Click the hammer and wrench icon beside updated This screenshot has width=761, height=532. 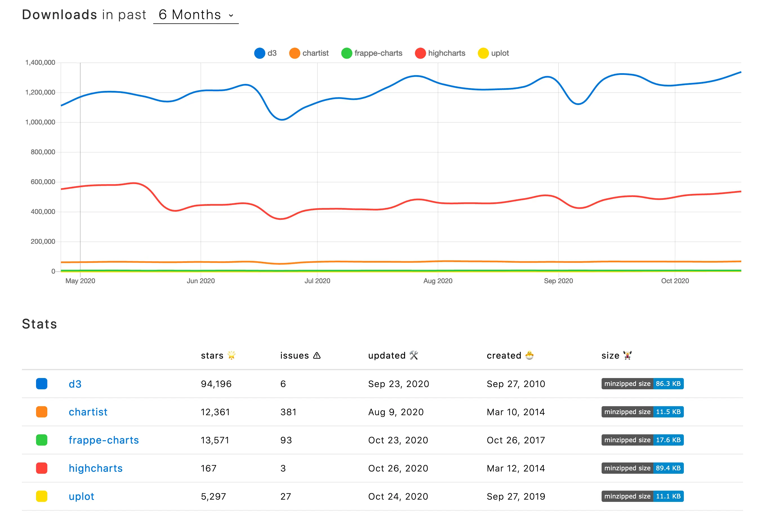click(x=414, y=356)
